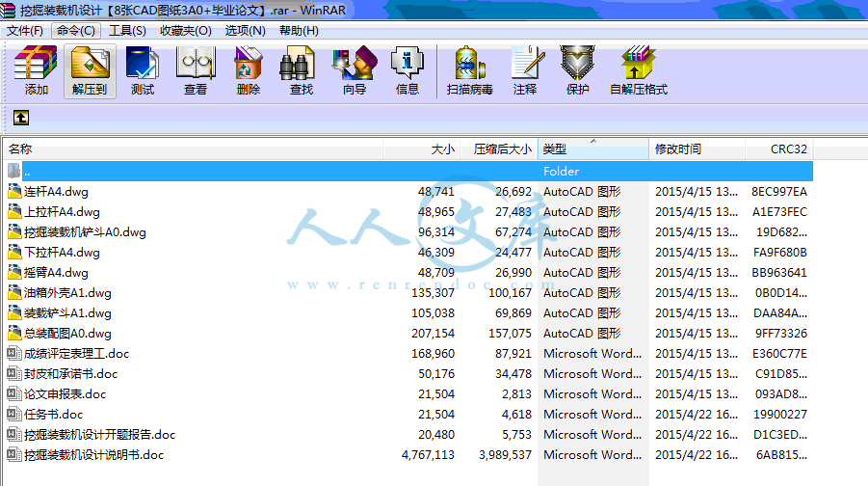Click the packed size value 3,989,537
This screenshot has height=486, width=868.
[x=505, y=455]
